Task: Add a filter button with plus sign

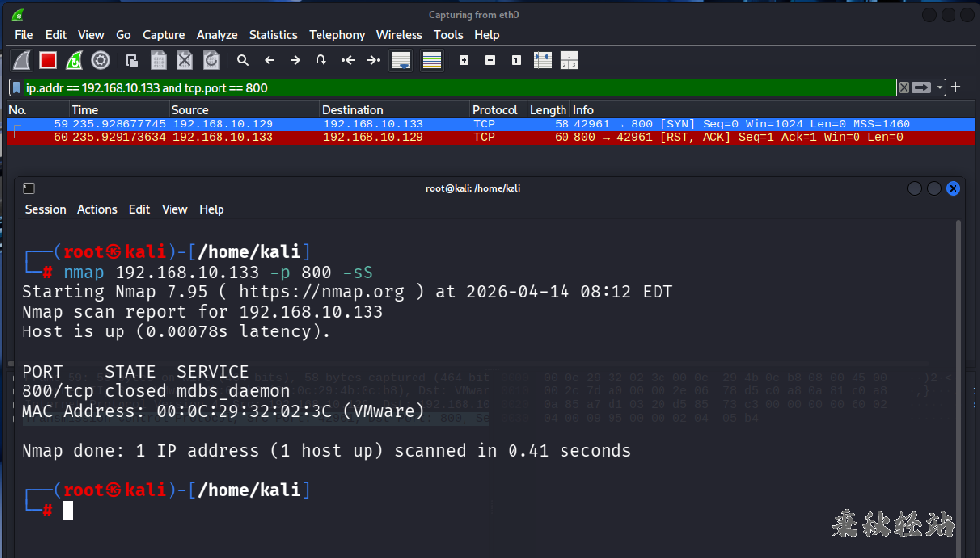Action: coord(955,88)
